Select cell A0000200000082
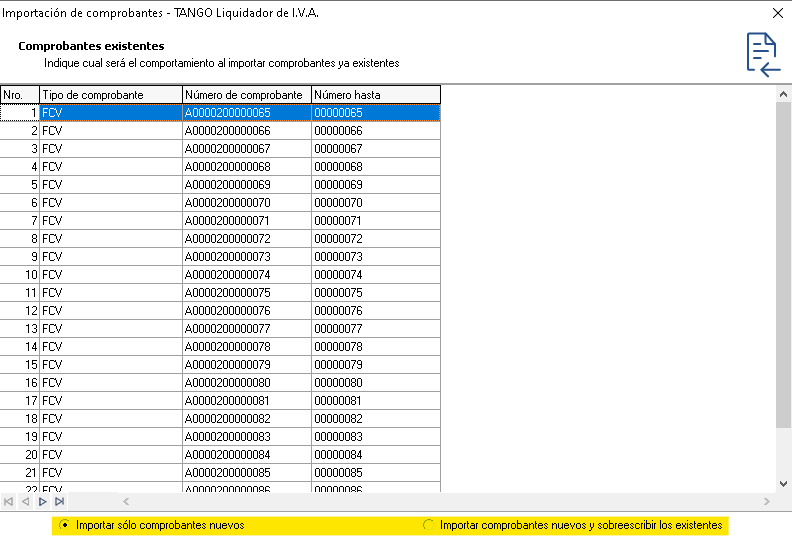 (247, 419)
